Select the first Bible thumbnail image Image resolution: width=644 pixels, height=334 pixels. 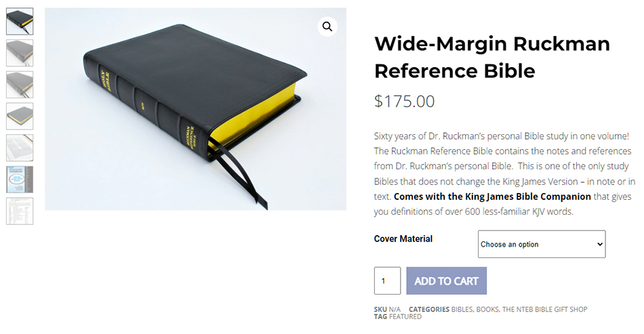tap(20, 21)
